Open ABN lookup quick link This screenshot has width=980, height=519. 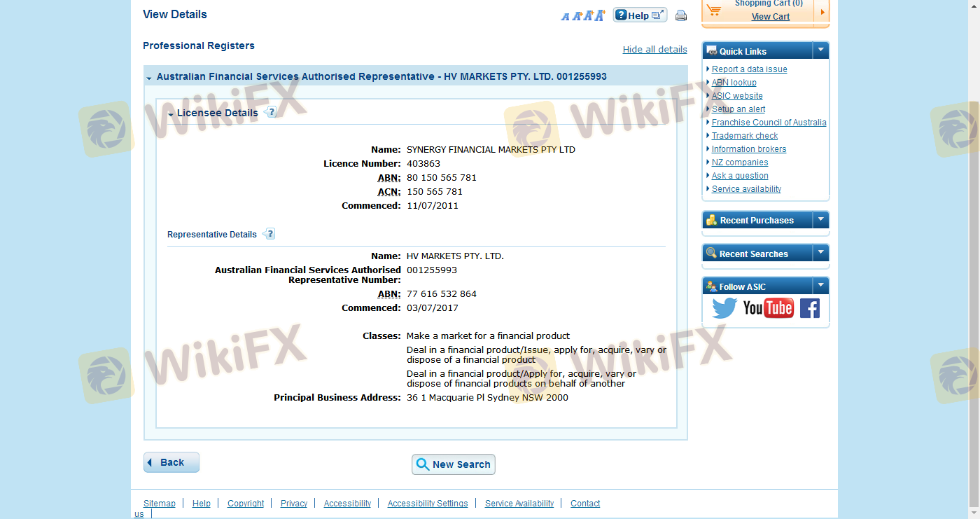click(734, 83)
